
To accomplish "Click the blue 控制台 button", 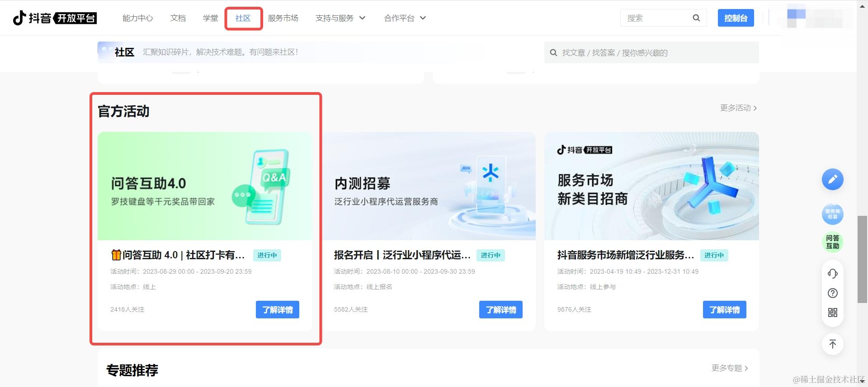I will (x=736, y=18).
